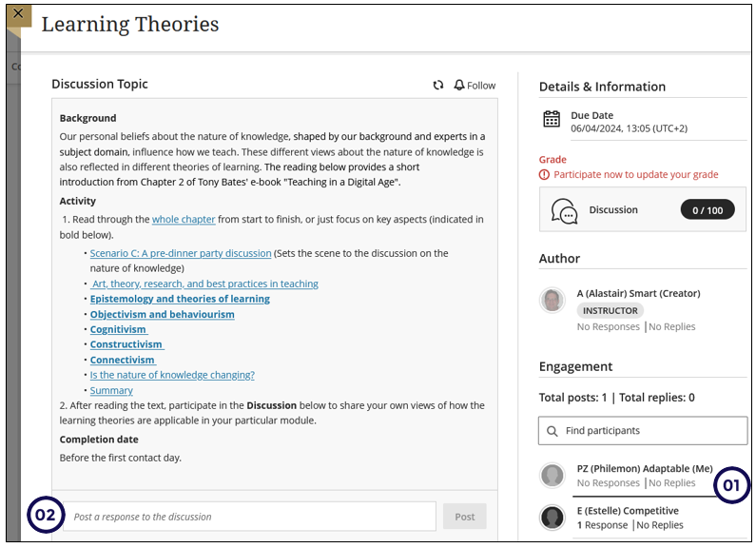Open Estelle Competitive's avatar

(x=552, y=518)
